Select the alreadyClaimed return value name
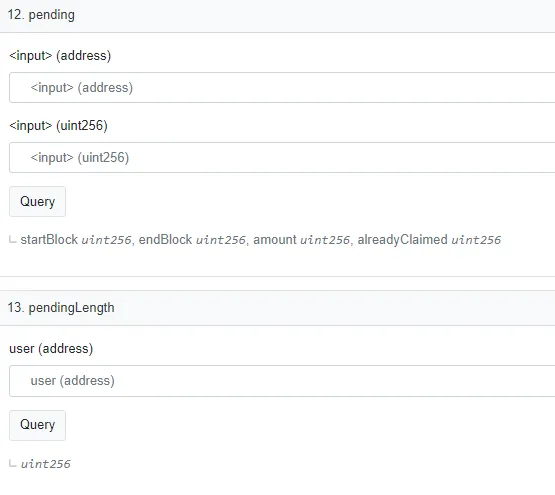Image resolution: width=555 pixels, height=495 pixels. tap(402, 240)
